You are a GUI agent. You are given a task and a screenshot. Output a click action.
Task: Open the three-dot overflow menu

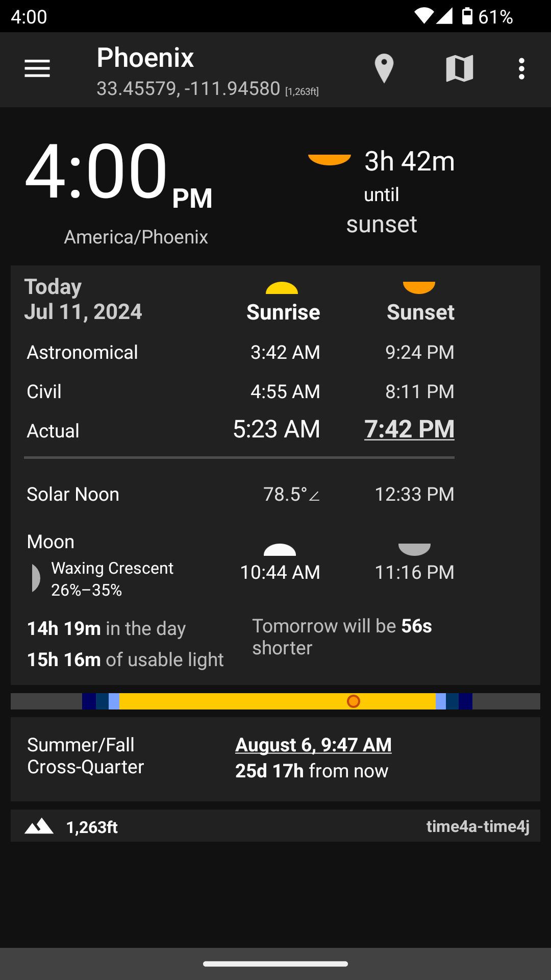521,68
